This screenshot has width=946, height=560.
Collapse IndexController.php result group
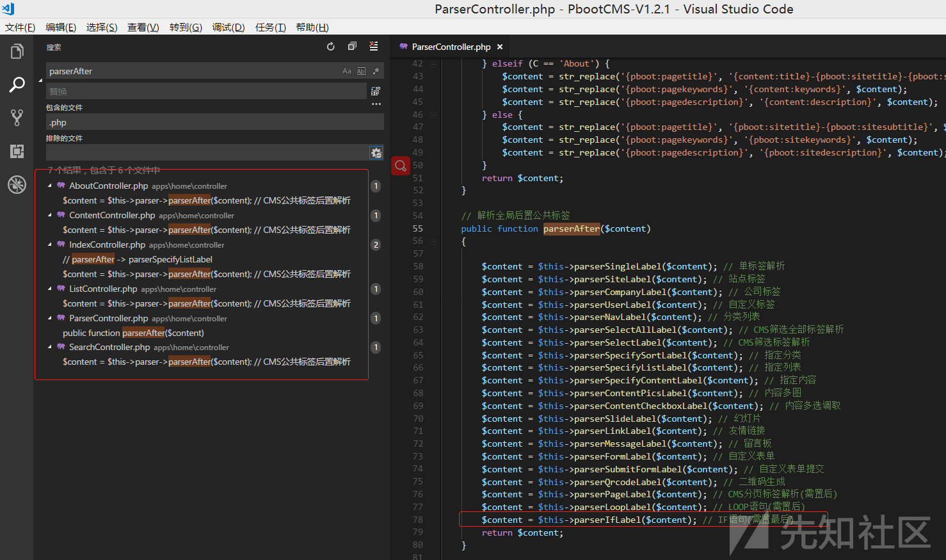pyautogui.click(x=50, y=244)
